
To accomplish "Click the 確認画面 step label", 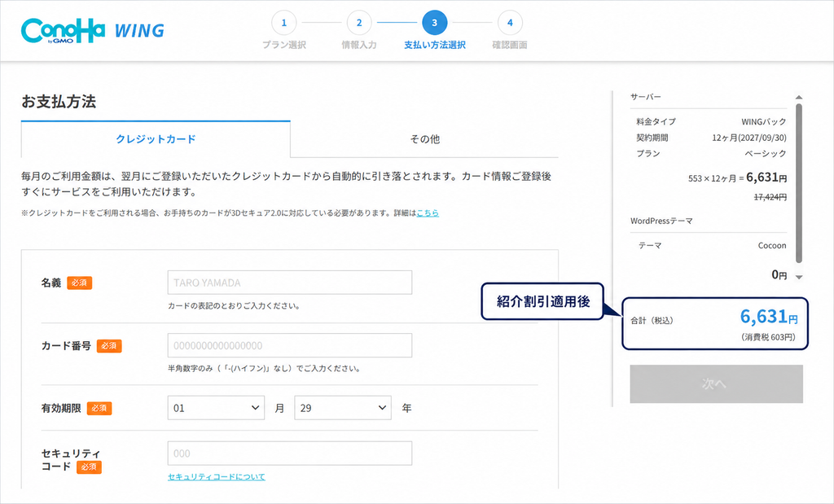I will (510, 46).
